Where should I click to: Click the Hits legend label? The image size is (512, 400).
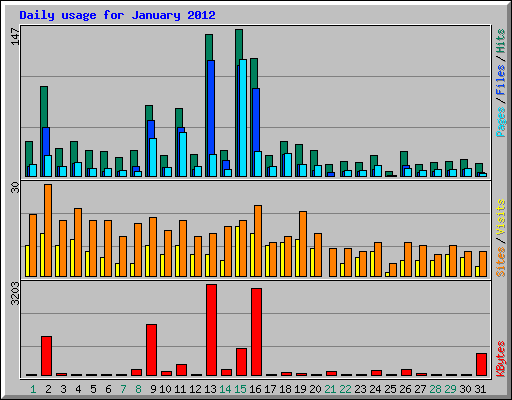500,41
